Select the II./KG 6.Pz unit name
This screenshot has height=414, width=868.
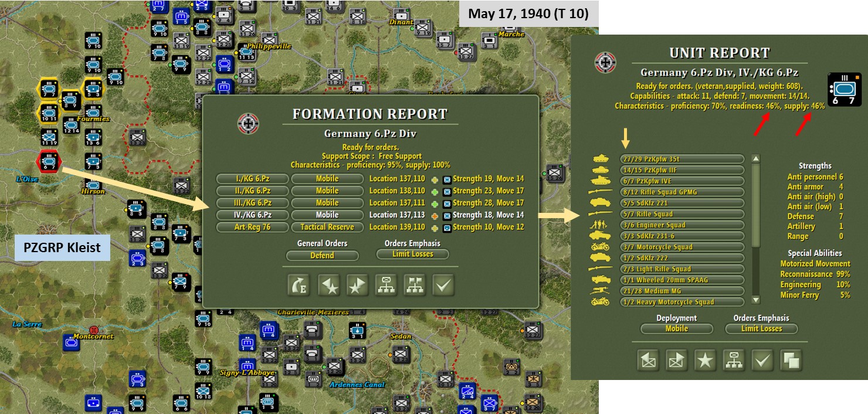tap(251, 191)
